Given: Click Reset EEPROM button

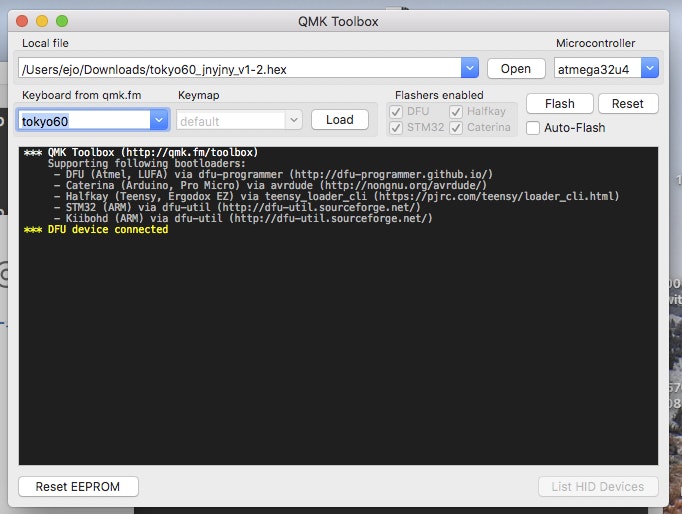Looking at the screenshot, I should point(78,486).
